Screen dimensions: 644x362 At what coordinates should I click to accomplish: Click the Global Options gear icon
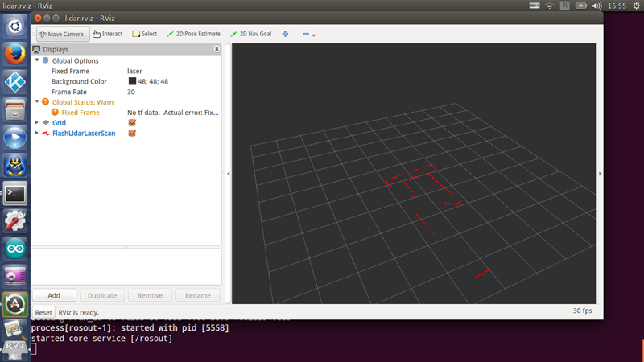click(x=46, y=60)
